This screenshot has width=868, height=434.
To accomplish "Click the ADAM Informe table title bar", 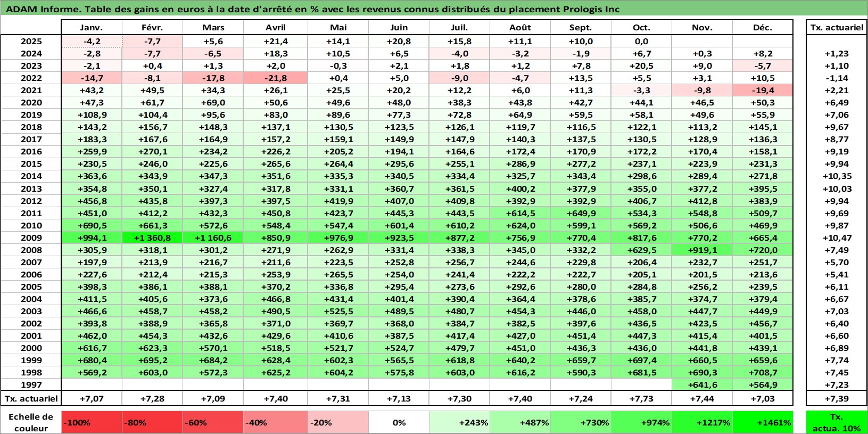I will tap(434, 9).
